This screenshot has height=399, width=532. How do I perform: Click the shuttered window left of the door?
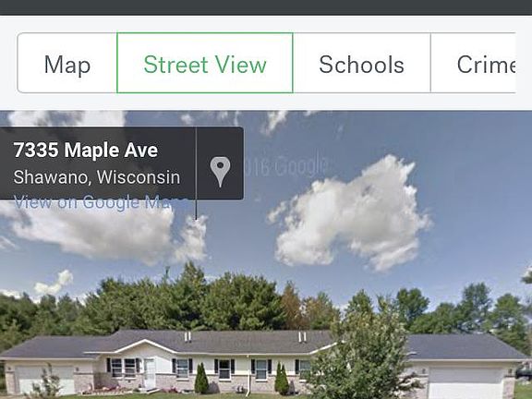pyautogui.click(x=124, y=368)
